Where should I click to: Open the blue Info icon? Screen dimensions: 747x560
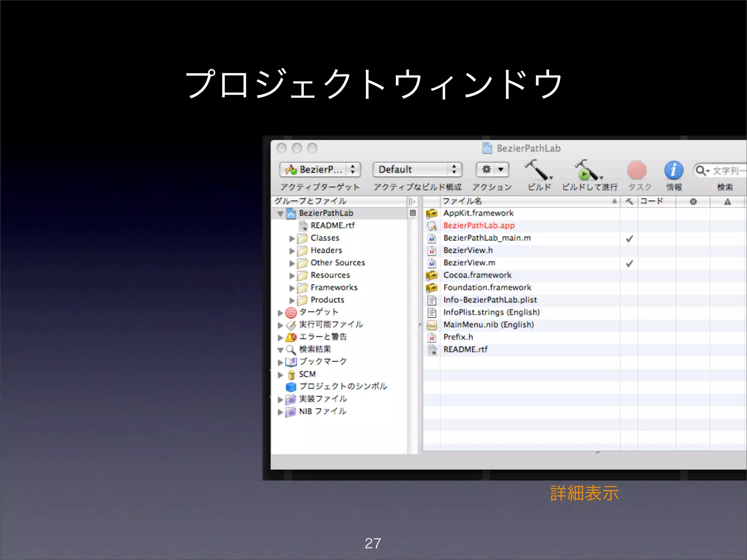coord(674,170)
